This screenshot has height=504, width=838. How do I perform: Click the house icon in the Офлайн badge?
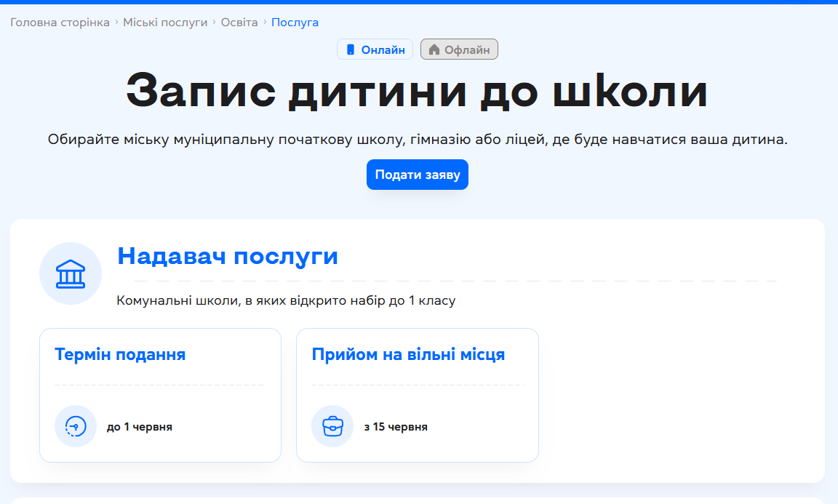(x=434, y=49)
